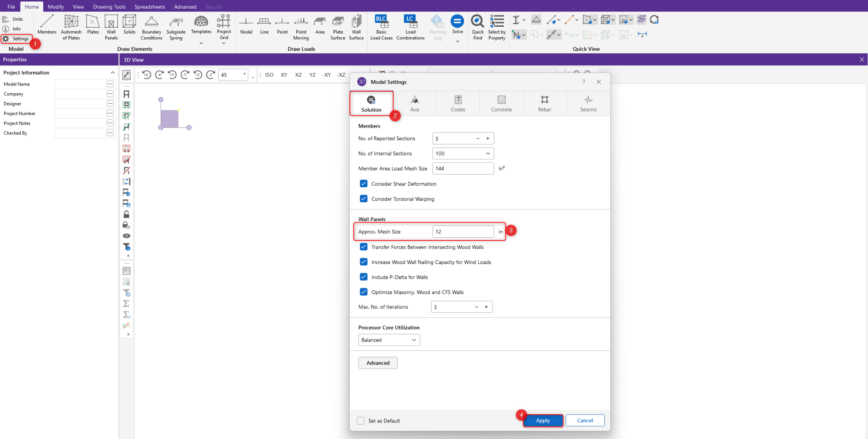Switch to the XY view

coord(284,75)
